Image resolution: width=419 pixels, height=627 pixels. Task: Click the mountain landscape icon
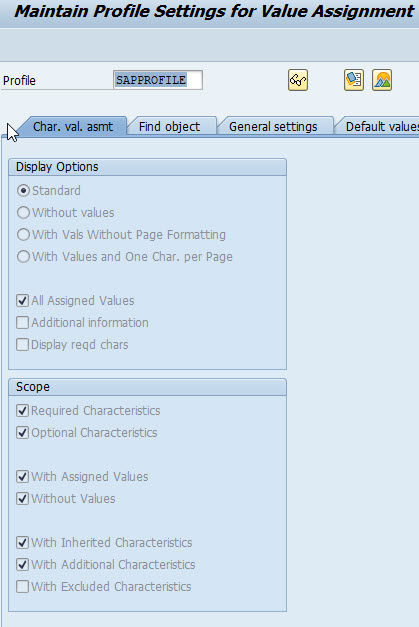[382, 80]
